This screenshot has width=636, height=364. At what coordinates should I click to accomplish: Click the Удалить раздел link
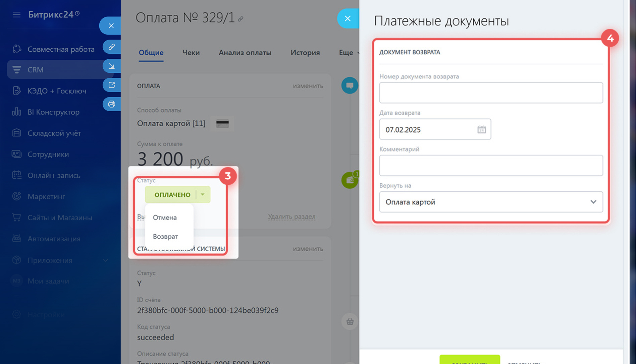click(291, 217)
